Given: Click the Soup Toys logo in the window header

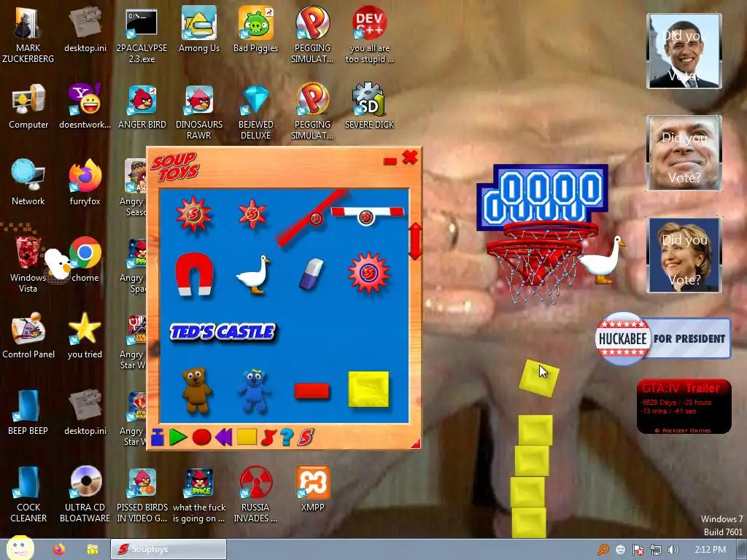Looking at the screenshot, I should [x=176, y=167].
